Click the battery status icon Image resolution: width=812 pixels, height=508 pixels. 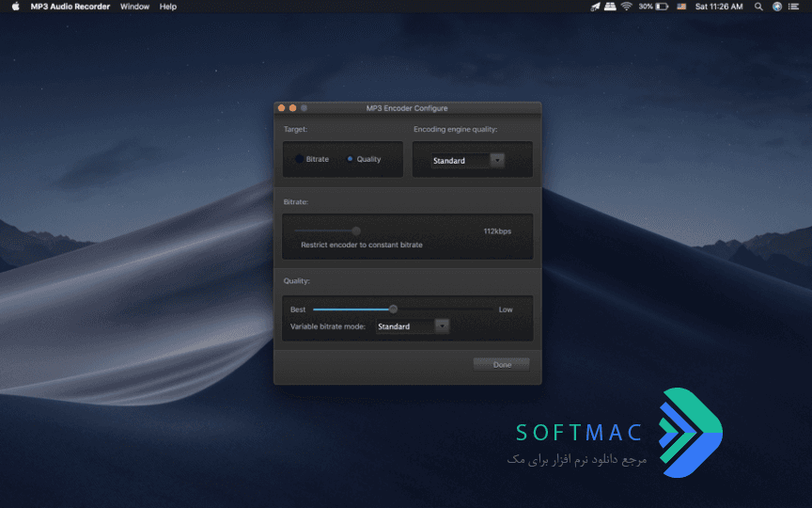point(662,7)
